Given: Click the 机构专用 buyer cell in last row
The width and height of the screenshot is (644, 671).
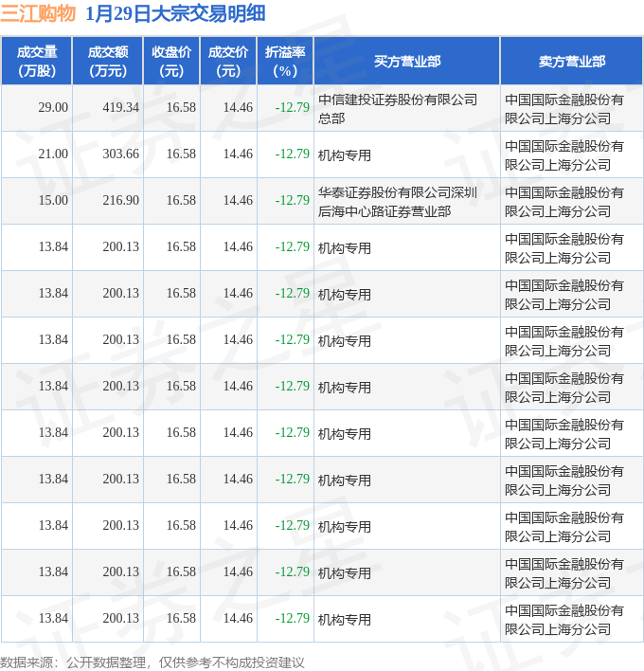Looking at the screenshot, I should pyautogui.click(x=345, y=620).
